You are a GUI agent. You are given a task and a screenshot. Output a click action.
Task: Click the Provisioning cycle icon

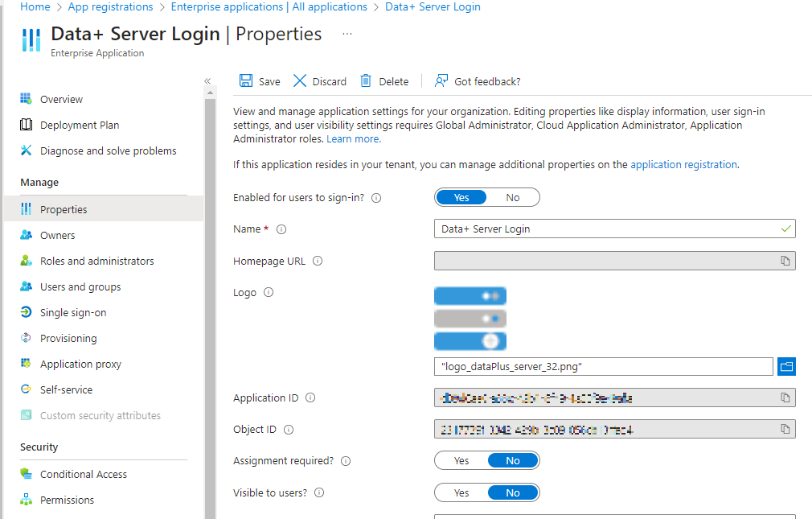26,337
